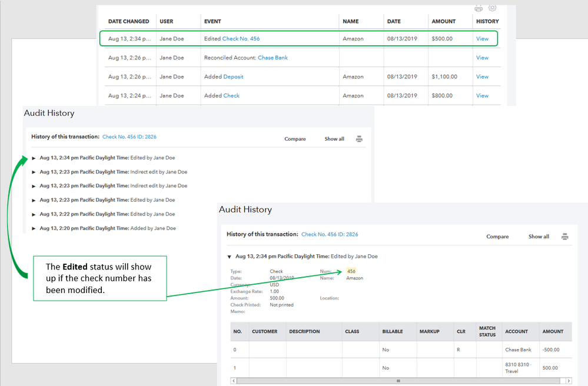
Task: Expand the 2:34 pm Edited by Jane Doe entry
Action: 34,158
